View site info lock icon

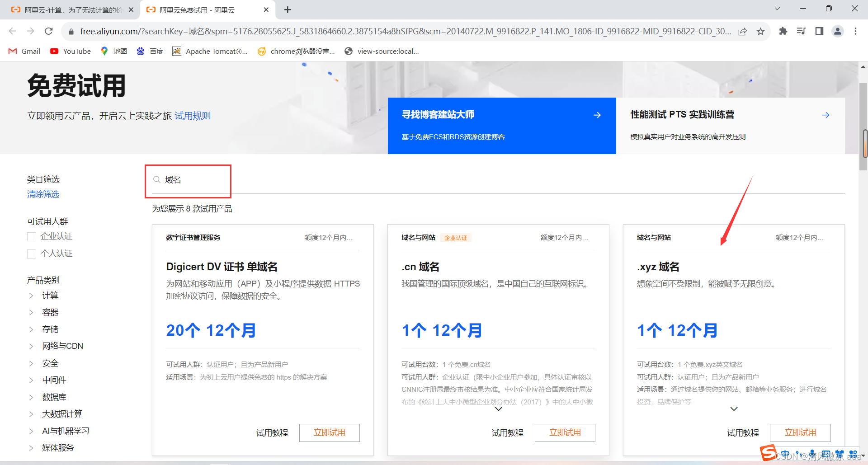71,32
